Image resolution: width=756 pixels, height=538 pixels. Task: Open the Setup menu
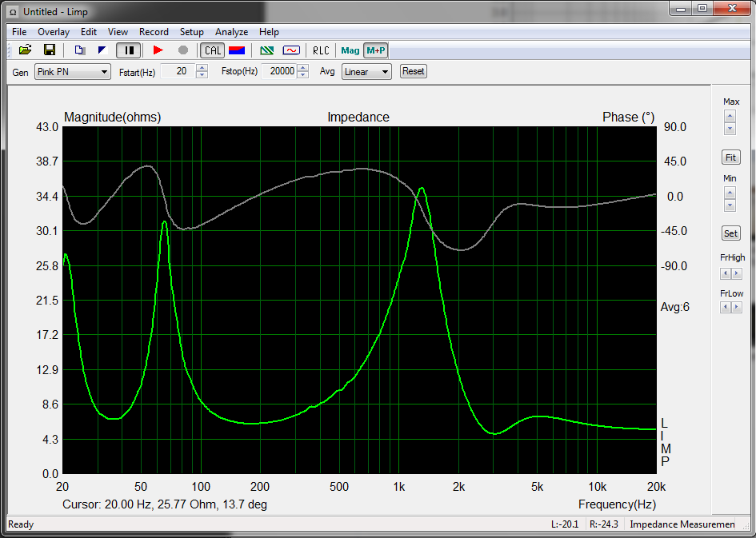192,32
